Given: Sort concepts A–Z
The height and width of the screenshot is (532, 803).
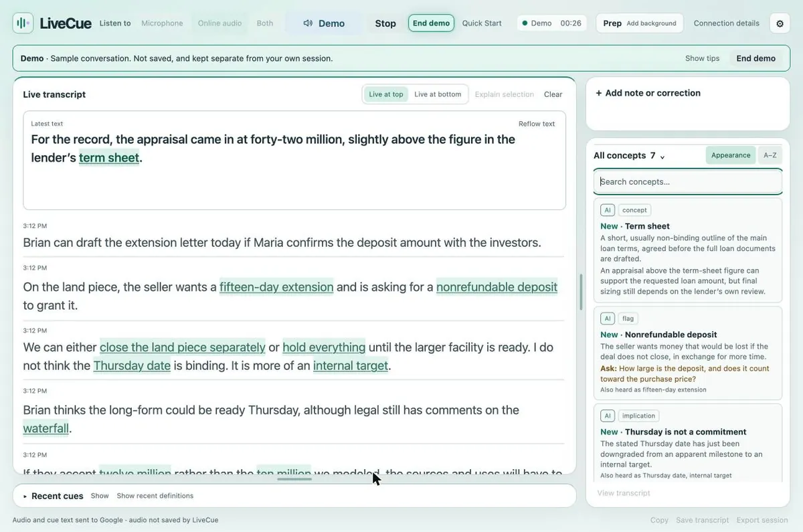Looking at the screenshot, I should click(770, 155).
